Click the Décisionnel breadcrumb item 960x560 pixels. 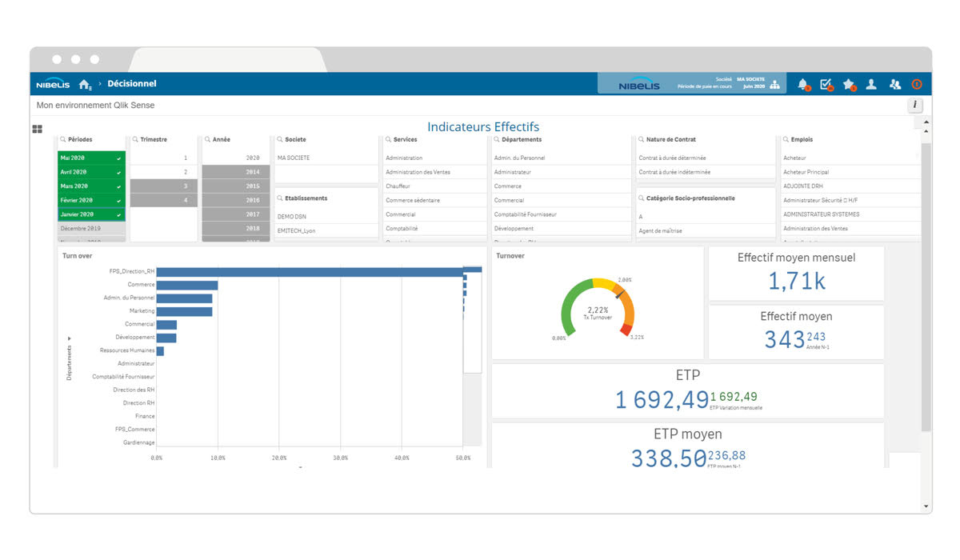(132, 83)
